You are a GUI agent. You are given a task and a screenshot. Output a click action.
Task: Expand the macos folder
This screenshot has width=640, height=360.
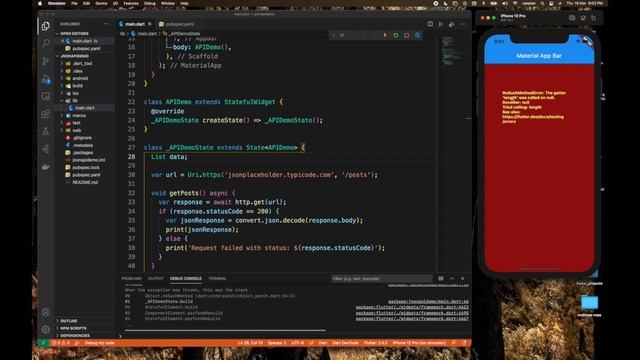click(x=79, y=116)
